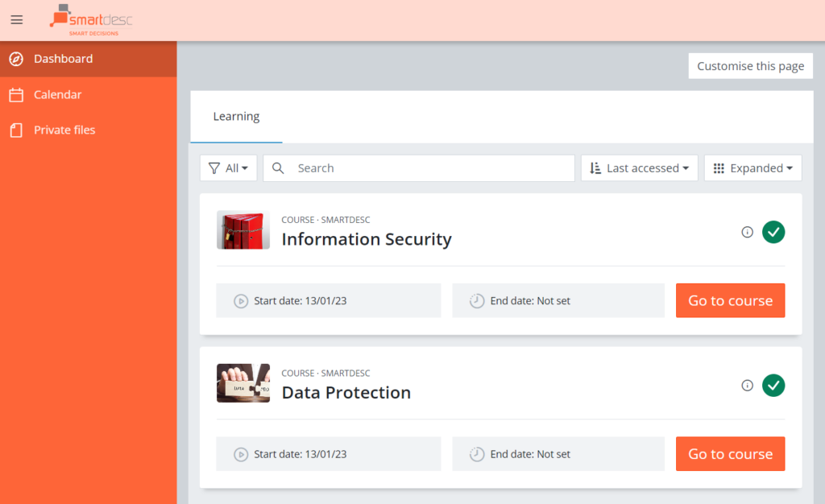Open the Information Security course thumbnail
This screenshot has width=825, height=504.
(243, 229)
